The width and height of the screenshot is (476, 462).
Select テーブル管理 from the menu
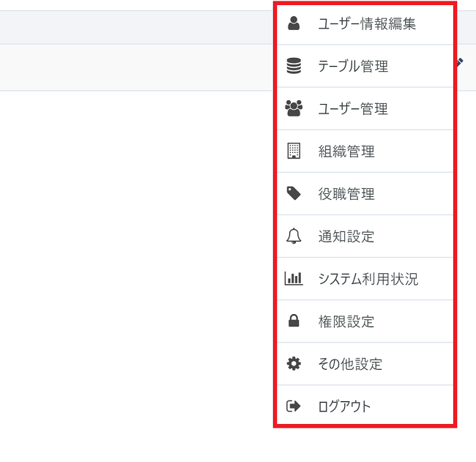pos(353,66)
